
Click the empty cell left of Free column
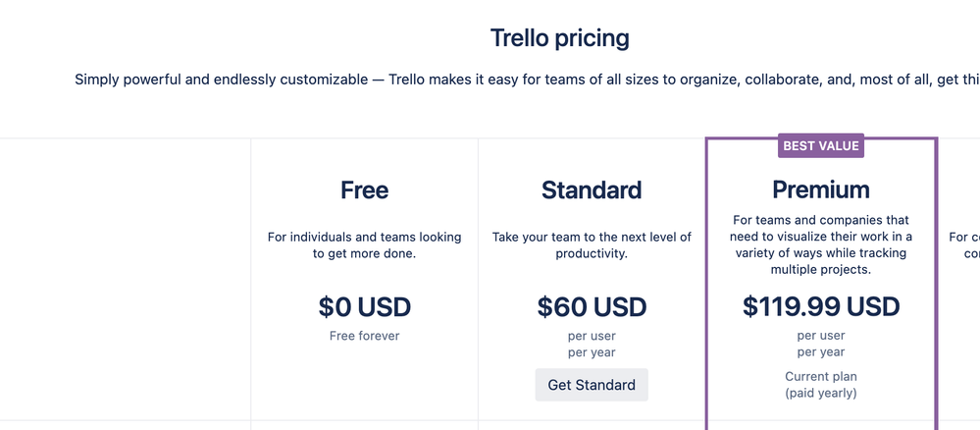125,279
